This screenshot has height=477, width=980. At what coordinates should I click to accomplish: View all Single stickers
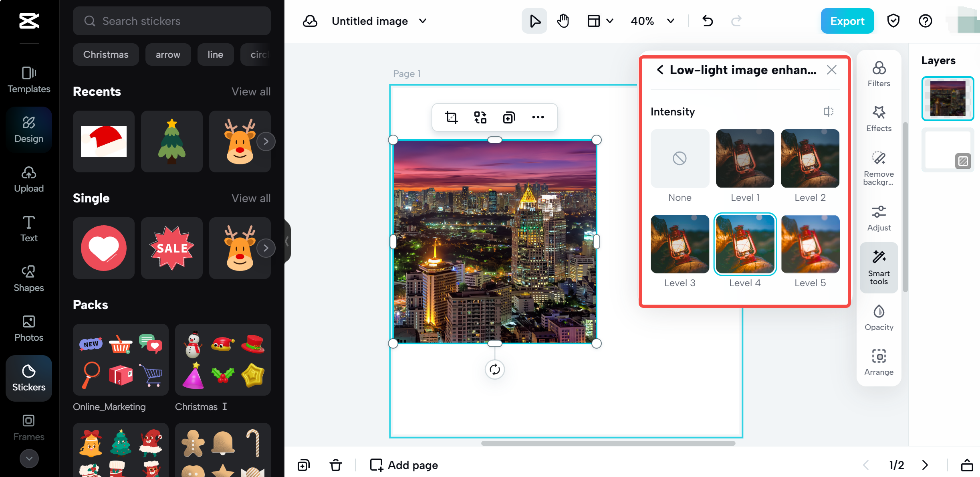(251, 198)
